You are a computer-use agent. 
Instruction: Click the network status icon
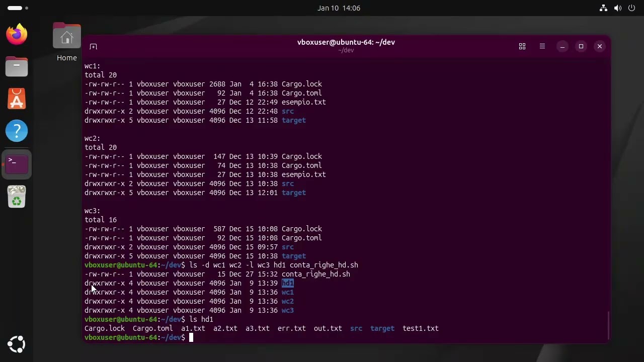[603, 8]
